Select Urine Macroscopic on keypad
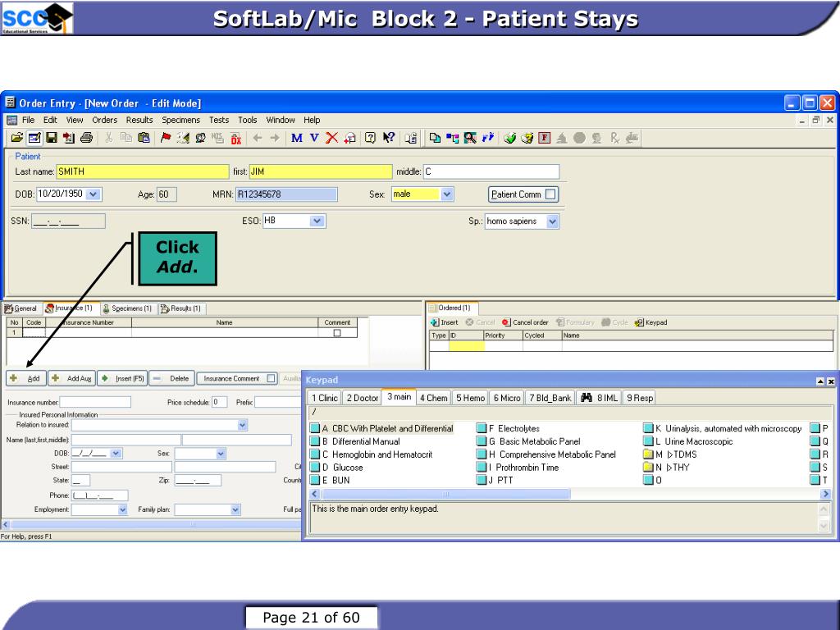This screenshot has height=630, width=840. click(x=688, y=441)
